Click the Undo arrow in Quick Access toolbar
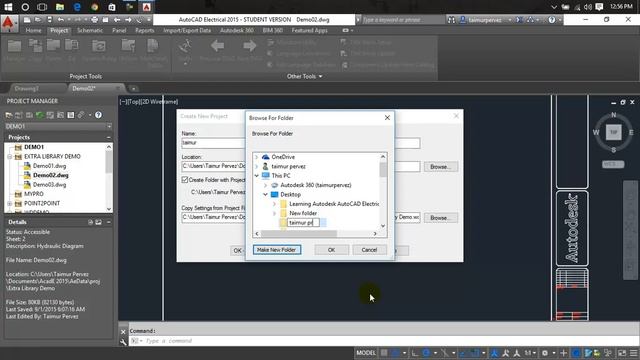This screenshot has height=360, width=640. (61, 20)
